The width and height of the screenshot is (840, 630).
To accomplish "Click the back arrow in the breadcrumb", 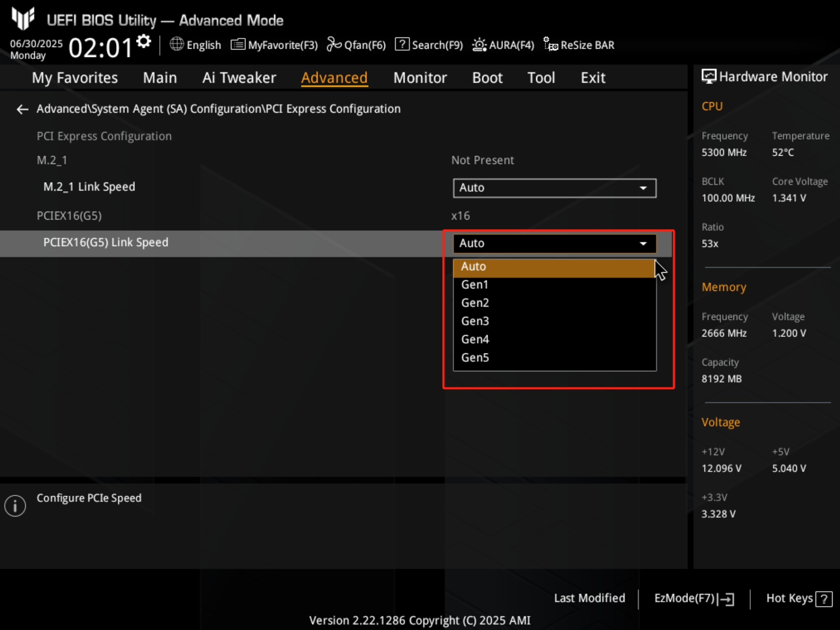I will tap(22, 109).
